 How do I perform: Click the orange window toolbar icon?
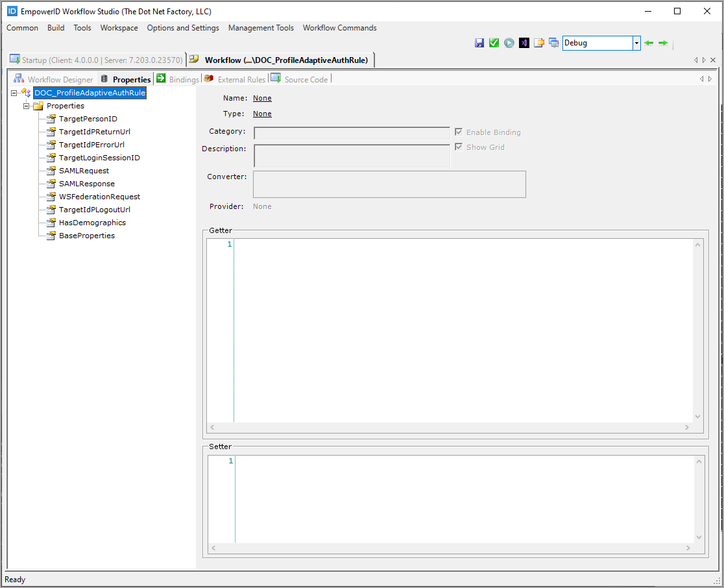pos(539,43)
